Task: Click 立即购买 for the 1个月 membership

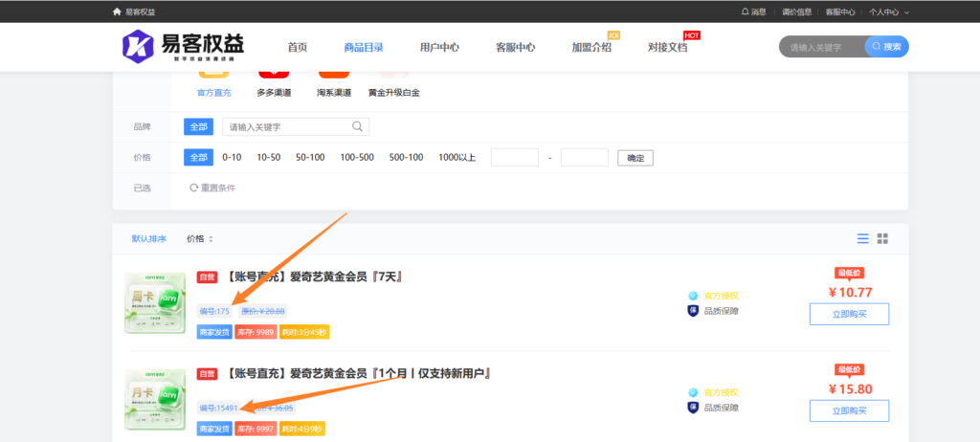Action: click(x=850, y=410)
